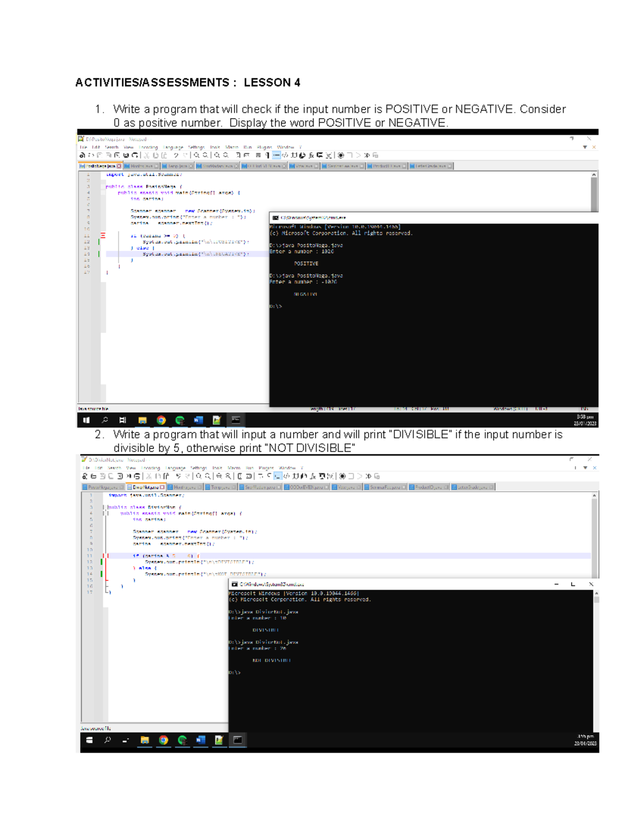Toggle Record Macro in the PositoNega window toolbar
Screen dimensions: 644x834
(341, 155)
